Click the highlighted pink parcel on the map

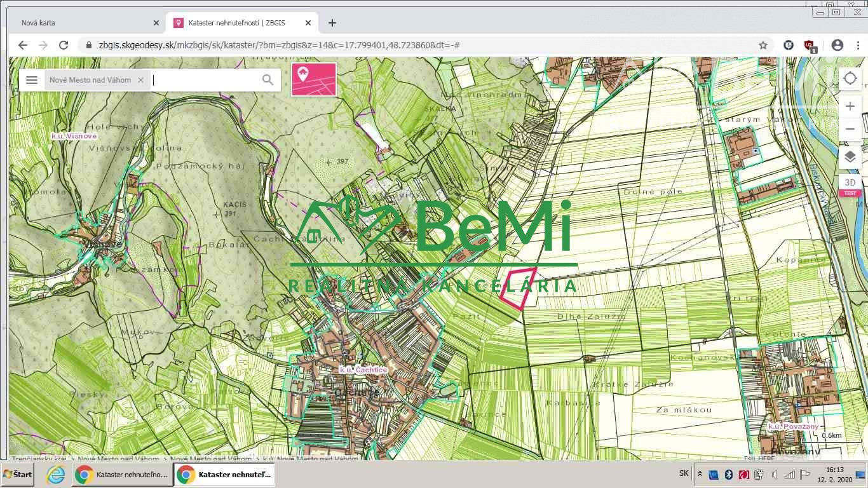[x=518, y=289]
